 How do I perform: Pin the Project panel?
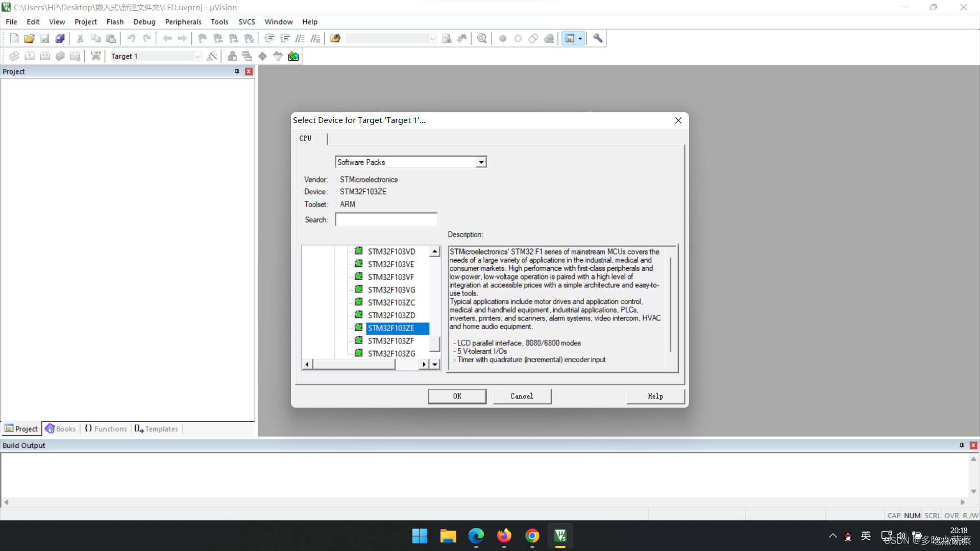coord(237,71)
